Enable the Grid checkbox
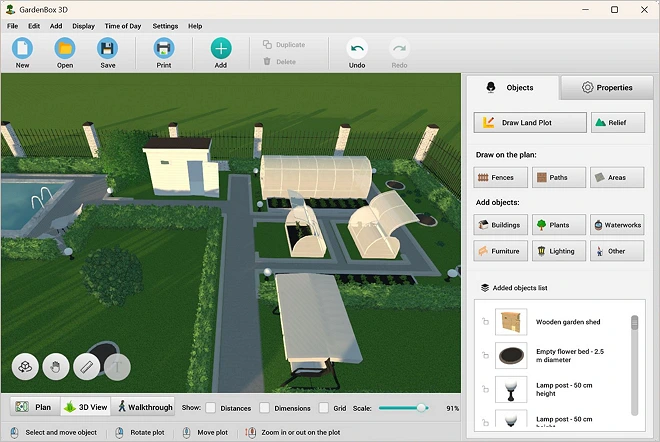660x442 pixels. click(x=323, y=407)
